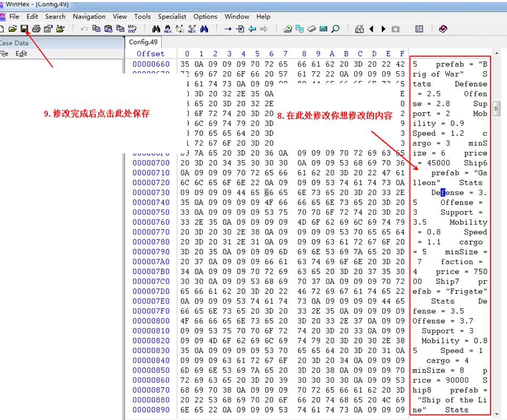507x420 pixels.
Task: Click the Find Hex Values icon
Action: pos(168,29)
